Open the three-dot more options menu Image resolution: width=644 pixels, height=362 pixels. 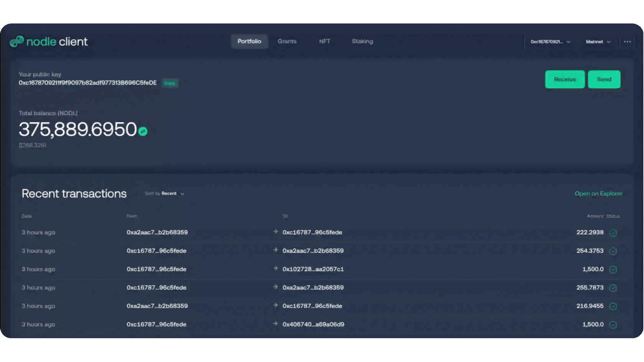[x=627, y=41]
